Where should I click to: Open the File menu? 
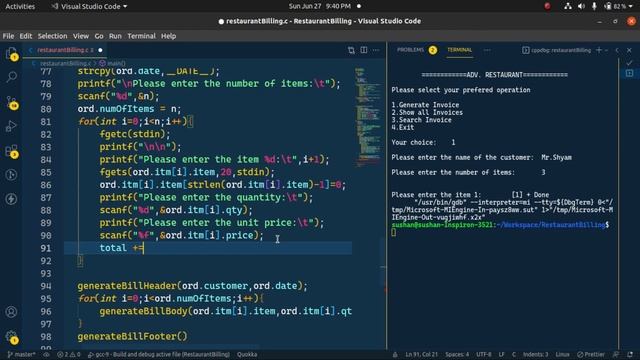(x=8, y=36)
